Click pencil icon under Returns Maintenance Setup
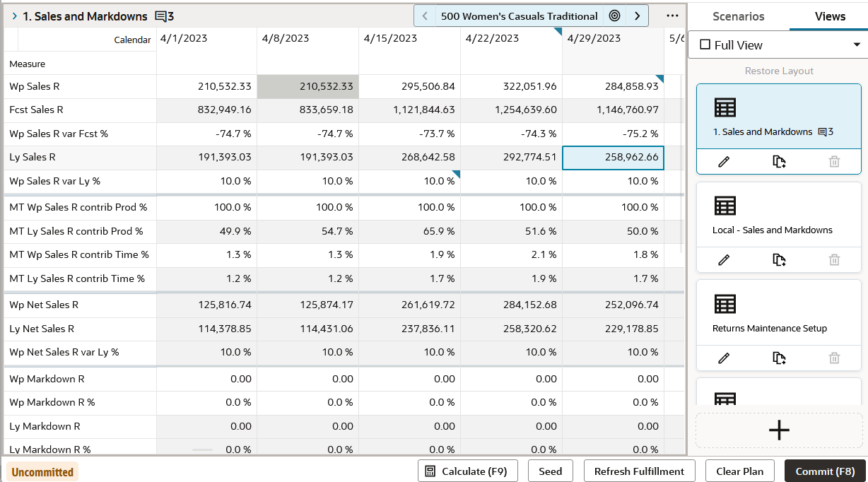 724,358
